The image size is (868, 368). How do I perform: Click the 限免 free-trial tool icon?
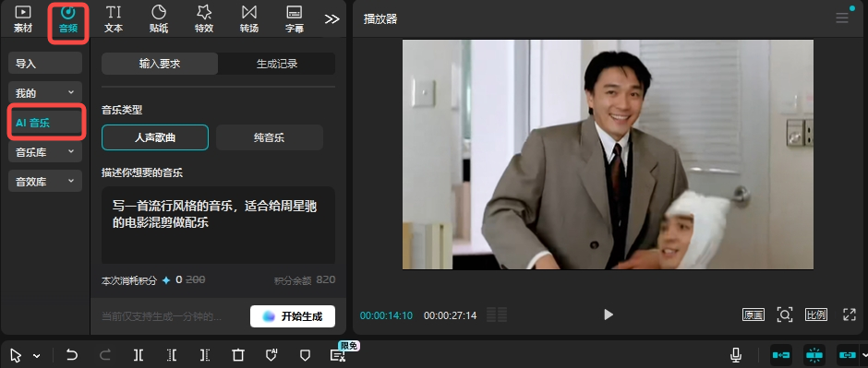(x=338, y=355)
